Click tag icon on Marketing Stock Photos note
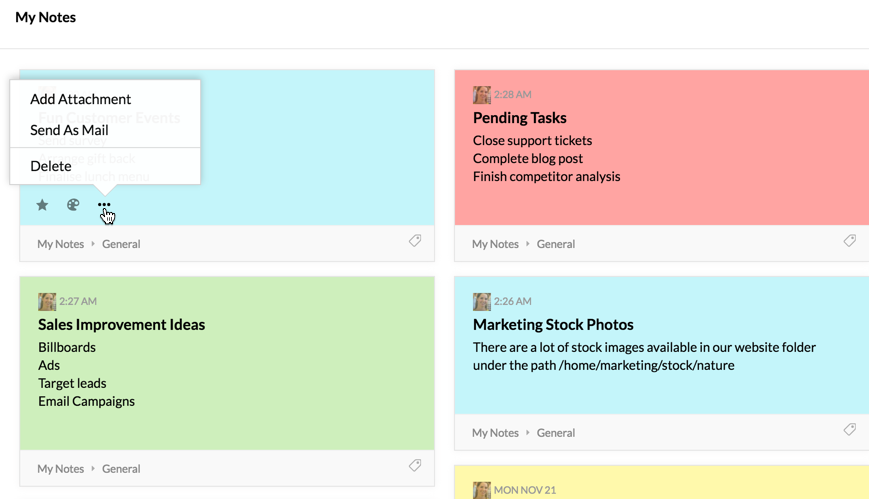This screenshot has height=499, width=869. pos(849,430)
